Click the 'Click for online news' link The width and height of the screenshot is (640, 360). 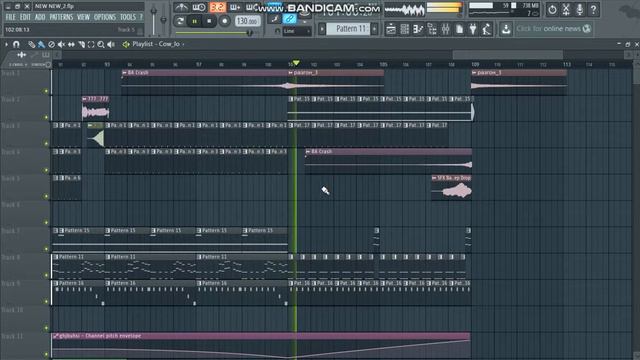(x=553, y=29)
